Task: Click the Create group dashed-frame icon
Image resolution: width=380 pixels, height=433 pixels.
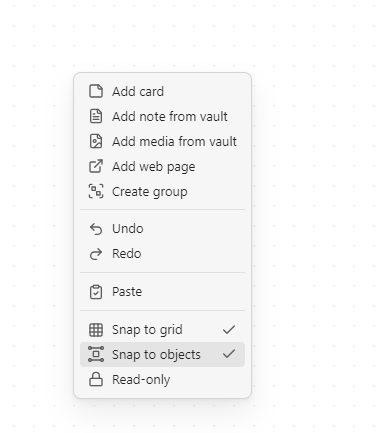Action: click(x=96, y=191)
